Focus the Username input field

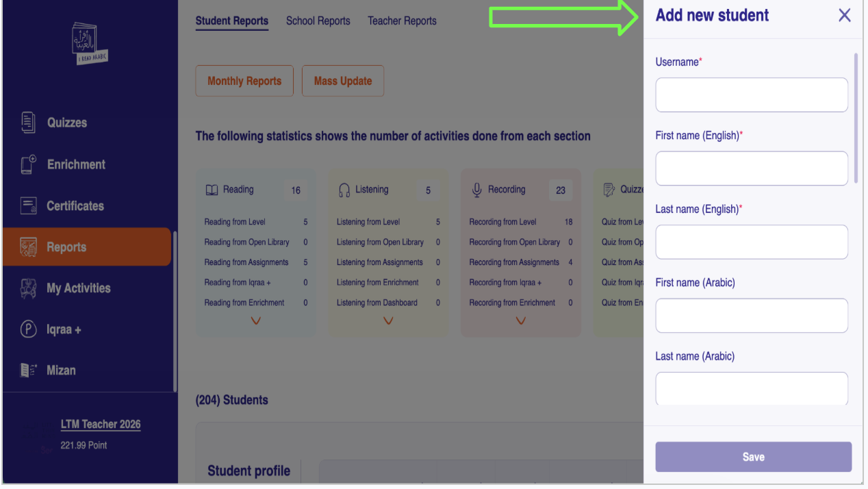tap(752, 95)
